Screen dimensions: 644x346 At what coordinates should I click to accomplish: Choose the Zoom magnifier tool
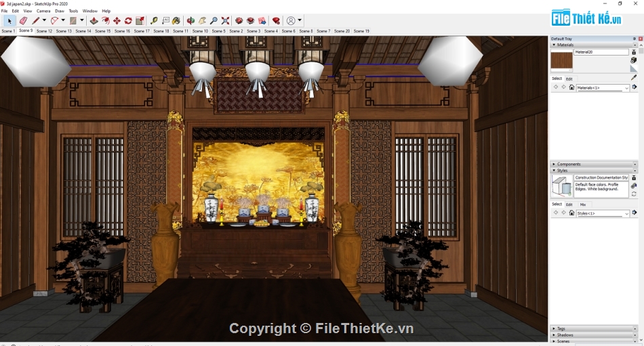pos(214,20)
